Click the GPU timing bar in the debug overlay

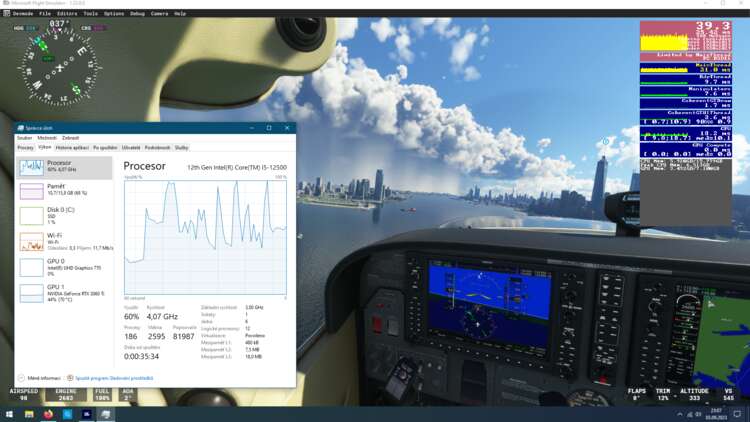[x=686, y=133]
